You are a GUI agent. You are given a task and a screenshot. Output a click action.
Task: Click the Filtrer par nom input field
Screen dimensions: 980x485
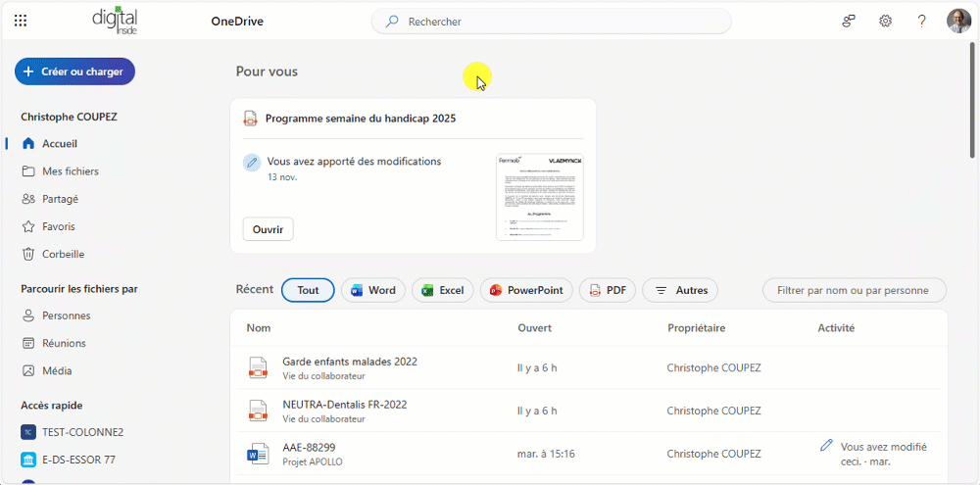854,290
